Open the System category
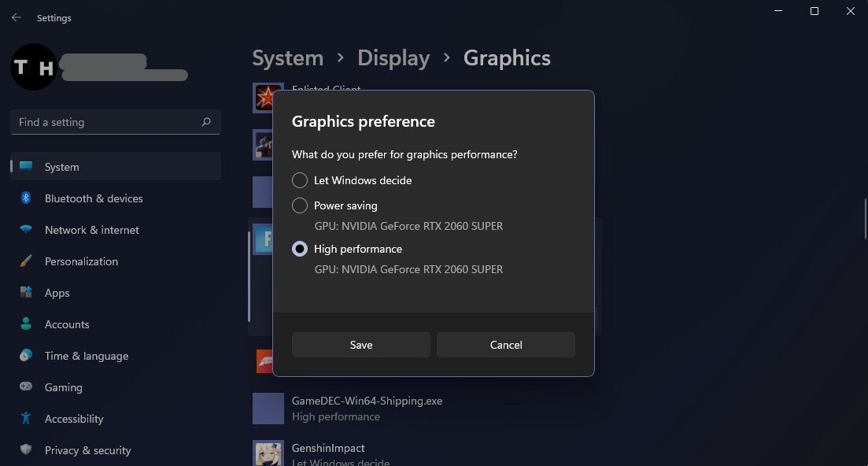868x466 pixels. point(115,167)
